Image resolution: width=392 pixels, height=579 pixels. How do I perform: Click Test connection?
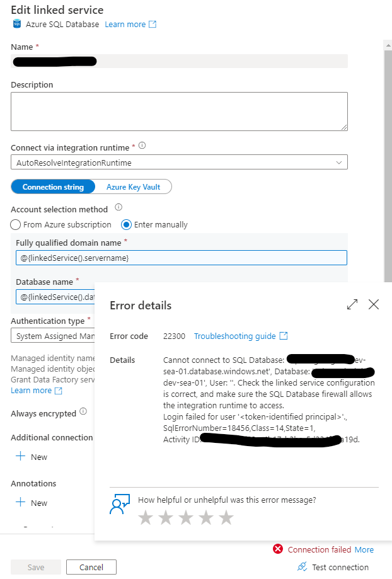point(333,567)
